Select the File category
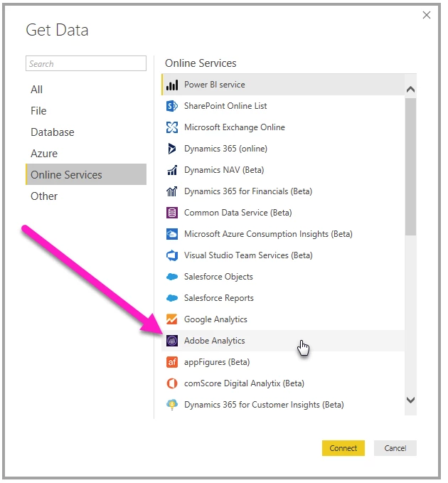The width and height of the screenshot is (448, 483). pyautogui.click(x=86, y=111)
